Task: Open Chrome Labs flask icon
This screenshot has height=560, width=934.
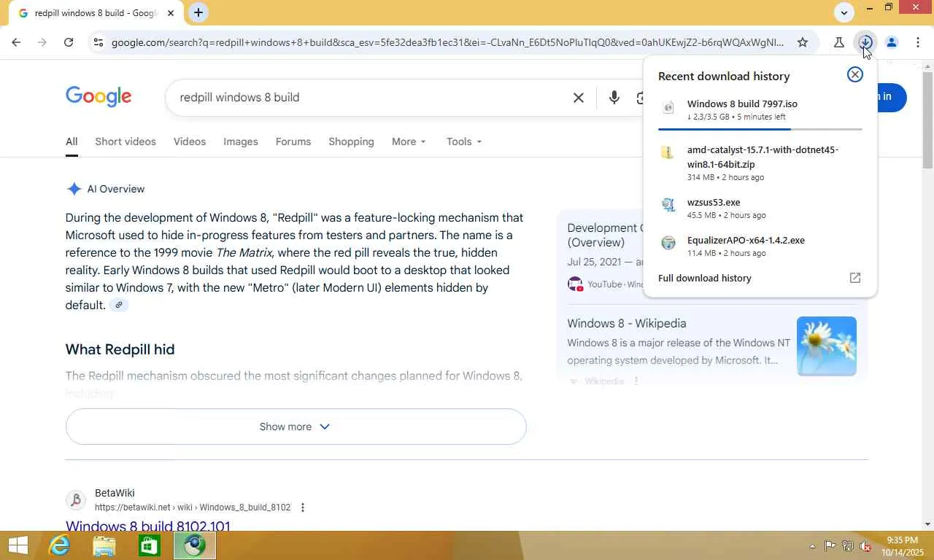Action: tap(839, 42)
